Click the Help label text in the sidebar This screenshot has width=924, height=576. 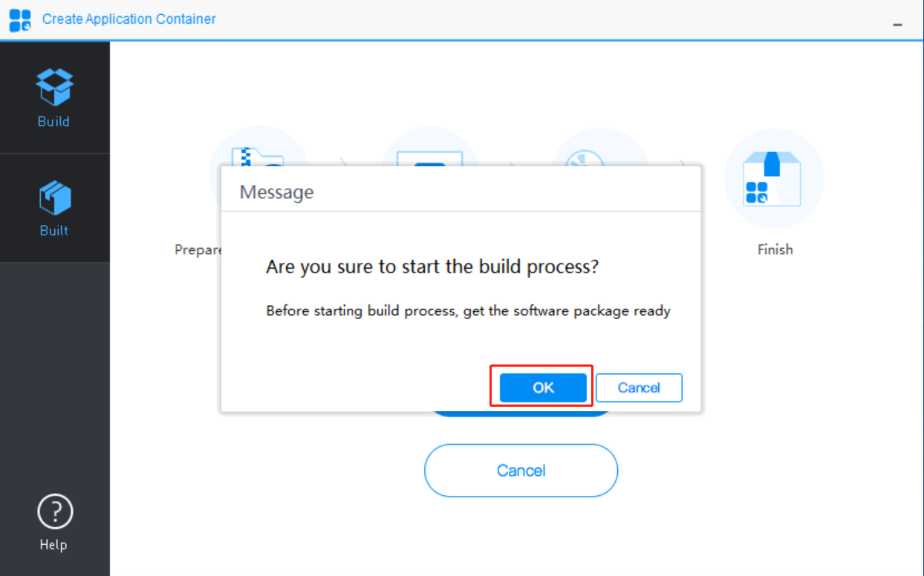coord(53,545)
